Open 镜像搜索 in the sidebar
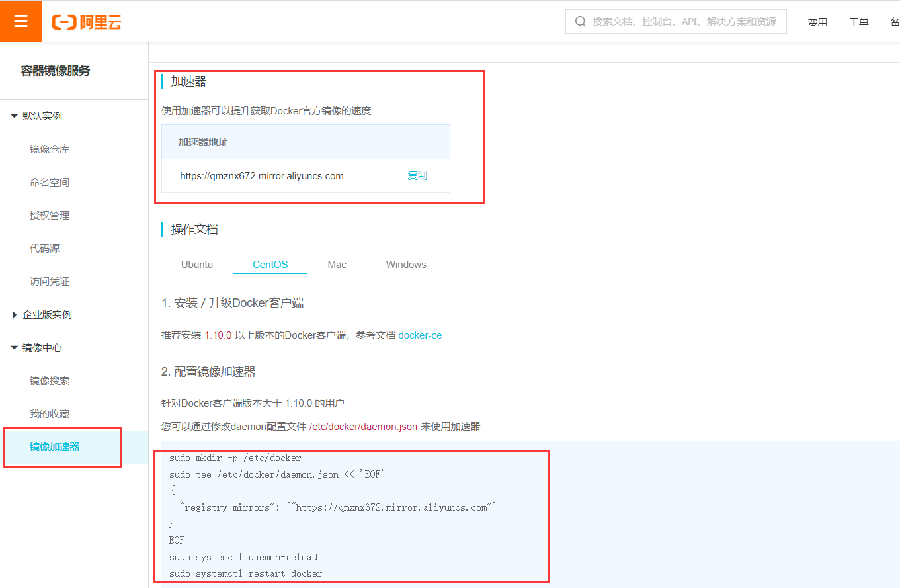Viewport: 900px width, 588px height. pos(50,381)
